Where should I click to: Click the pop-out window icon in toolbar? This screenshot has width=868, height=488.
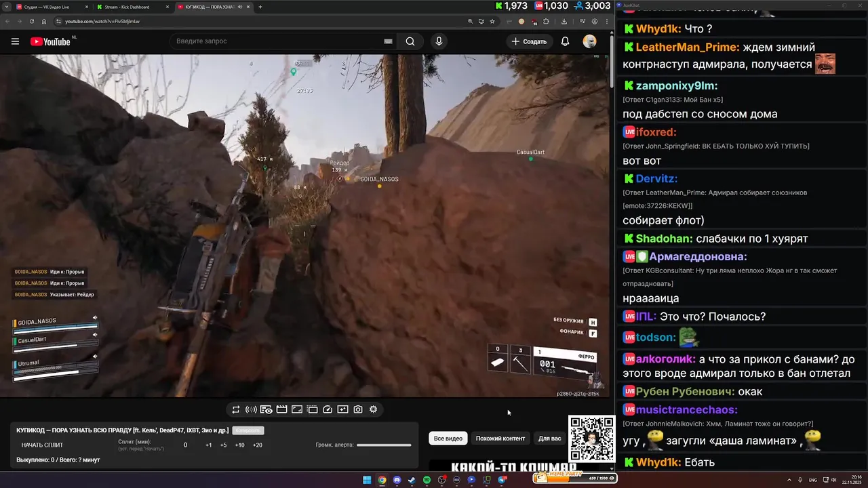pos(312,409)
